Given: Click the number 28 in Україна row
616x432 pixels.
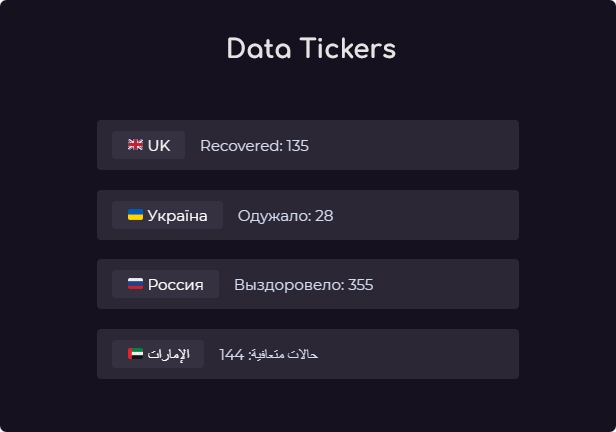Looking at the screenshot, I should pyautogui.click(x=324, y=216).
